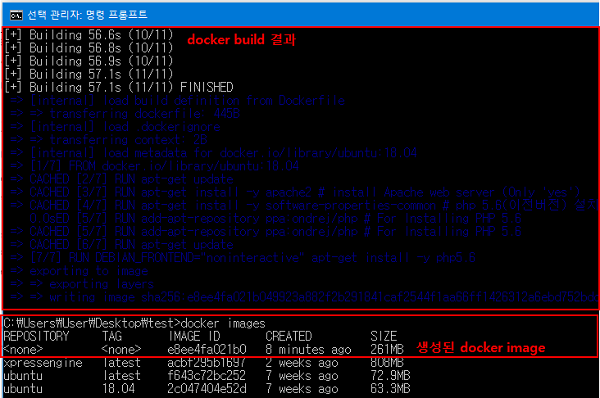Screen dimensions: 600x398
Task: Click the CREATED column header
Action: click(289, 336)
